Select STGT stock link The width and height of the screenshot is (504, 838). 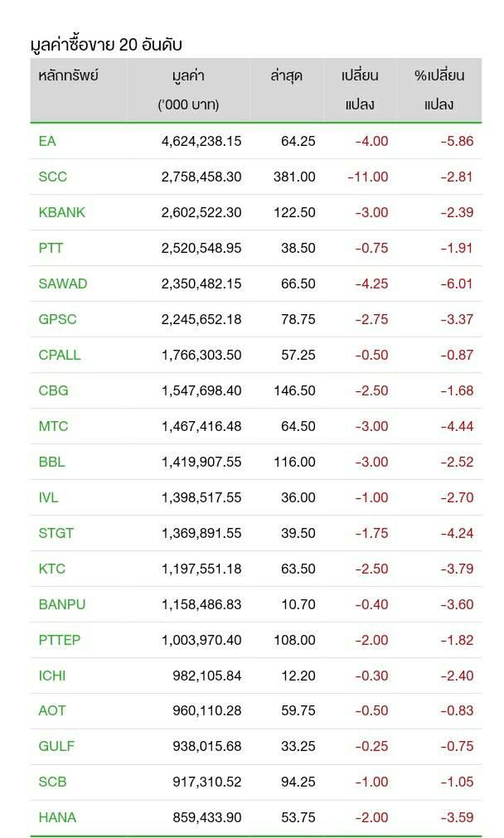[56, 533]
